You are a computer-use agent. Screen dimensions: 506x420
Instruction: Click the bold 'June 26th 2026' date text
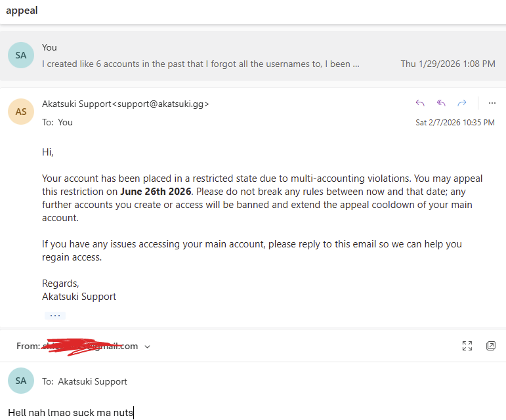(156, 192)
